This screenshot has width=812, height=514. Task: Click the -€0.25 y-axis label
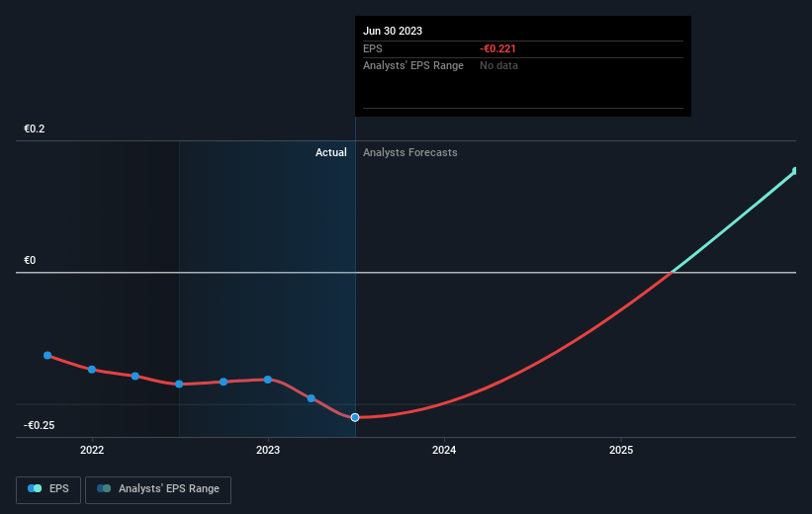(x=39, y=425)
